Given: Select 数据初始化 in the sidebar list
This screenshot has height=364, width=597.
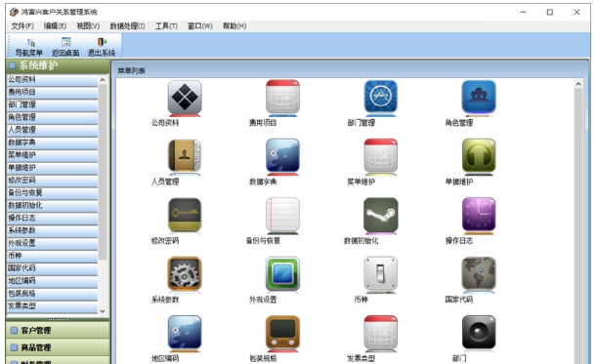Looking at the screenshot, I should point(53,205).
